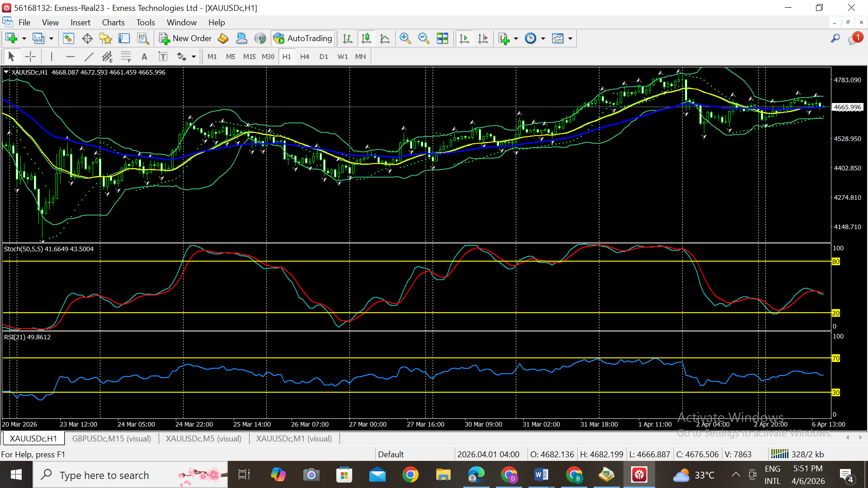Toggle the Chart Shift option
Screen dimensions: 868x488
click(482, 38)
